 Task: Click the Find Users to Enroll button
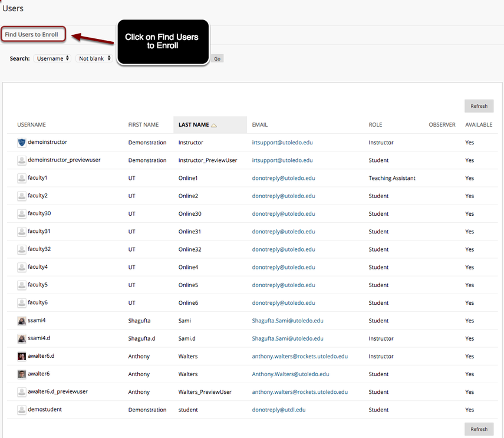pos(33,34)
